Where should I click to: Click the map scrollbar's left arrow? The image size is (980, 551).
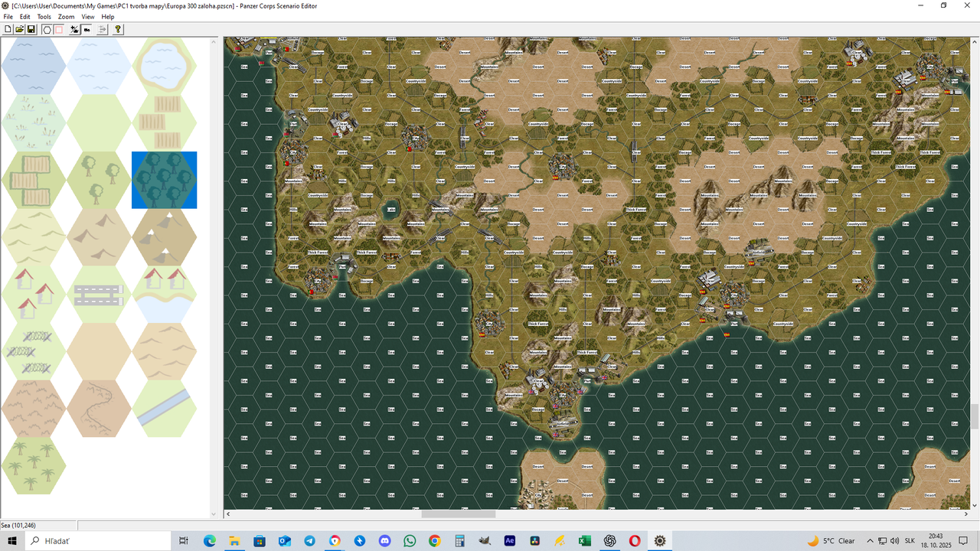pyautogui.click(x=228, y=514)
